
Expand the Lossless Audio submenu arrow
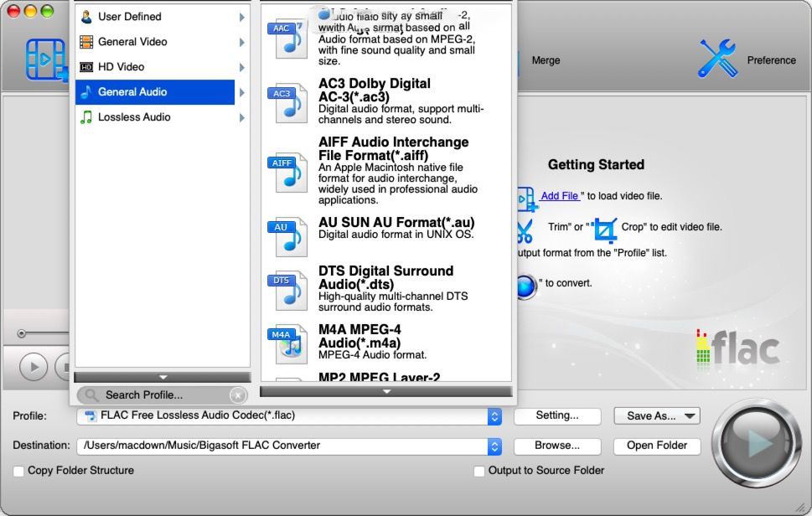[x=242, y=117]
